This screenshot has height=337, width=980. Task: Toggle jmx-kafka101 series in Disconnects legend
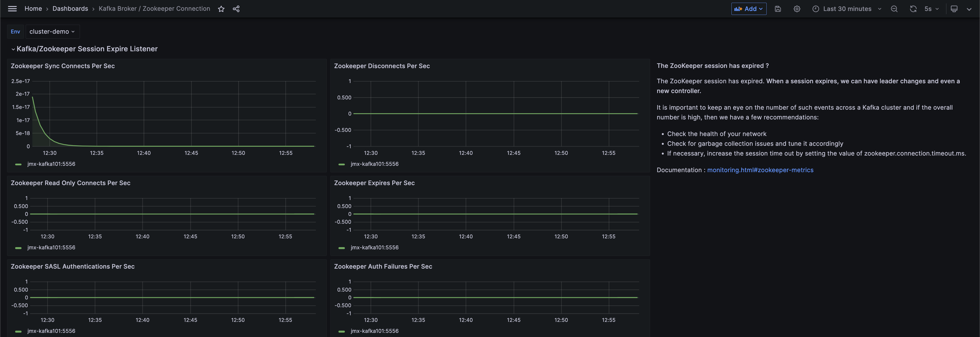click(x=374, y=164)
